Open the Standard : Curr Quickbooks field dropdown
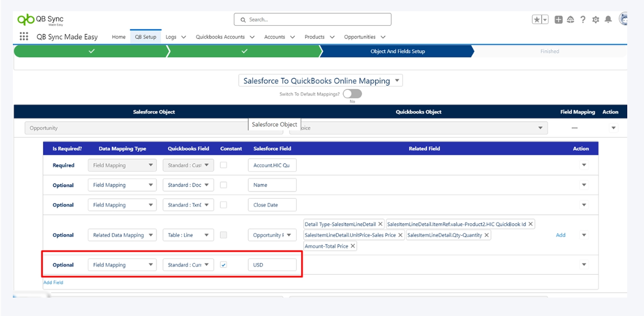 [188, 265]
